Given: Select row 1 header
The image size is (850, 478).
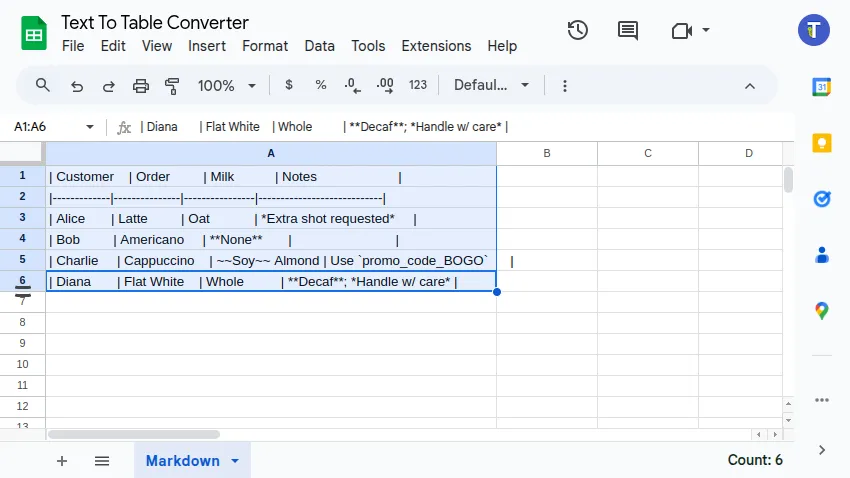Looking at the screenshot, I should [x=22, y=176].
